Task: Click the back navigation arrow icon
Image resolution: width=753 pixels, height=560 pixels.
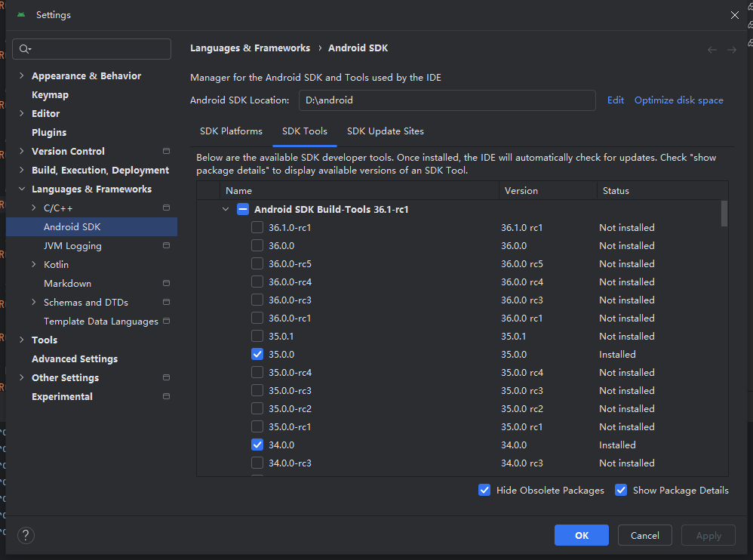Action: tap(712, 49)
